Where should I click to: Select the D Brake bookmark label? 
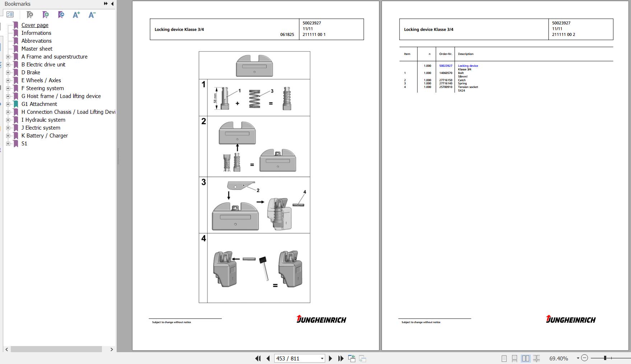[x=31, y=73]
